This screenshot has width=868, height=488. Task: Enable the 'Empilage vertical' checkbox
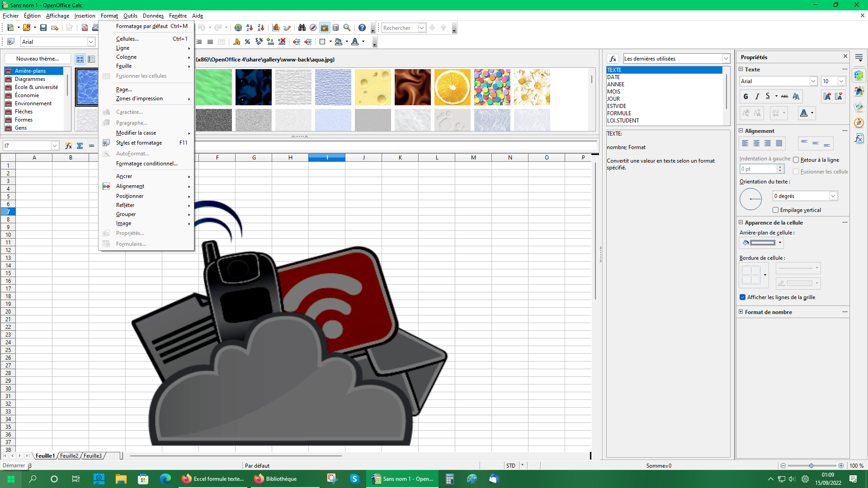click(x=776, y=210)
